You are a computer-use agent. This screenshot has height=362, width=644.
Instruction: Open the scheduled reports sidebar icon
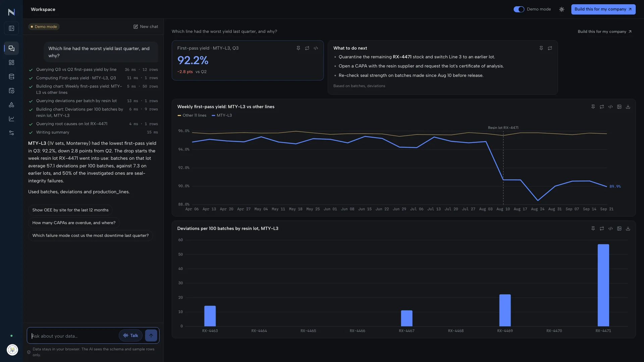[11, 90]
